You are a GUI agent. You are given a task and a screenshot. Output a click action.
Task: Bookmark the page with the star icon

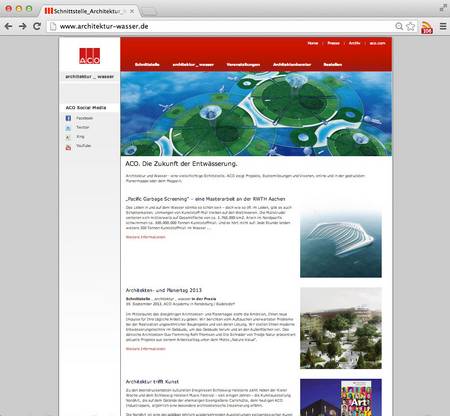[x=410, y=26]
